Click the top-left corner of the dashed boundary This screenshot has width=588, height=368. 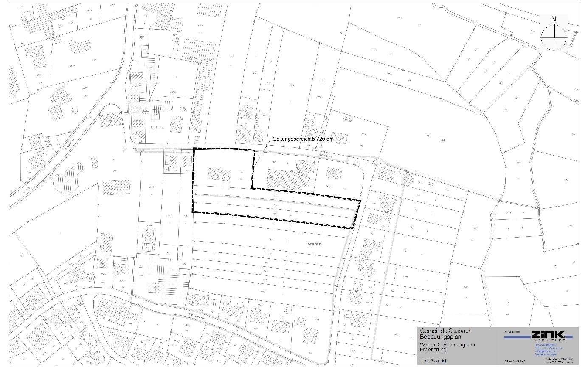tap(194, 149)
